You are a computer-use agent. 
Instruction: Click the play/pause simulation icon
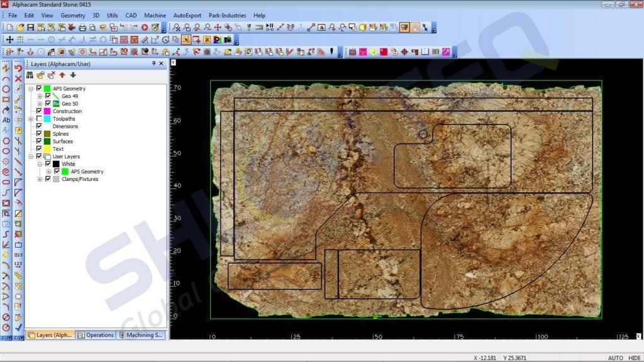[x=269, y=28]
